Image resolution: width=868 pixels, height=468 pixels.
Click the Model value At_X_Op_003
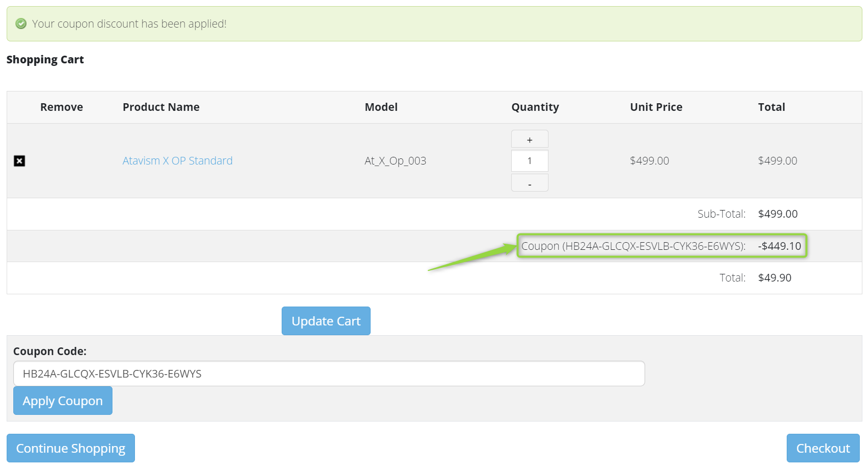[395, 161]
